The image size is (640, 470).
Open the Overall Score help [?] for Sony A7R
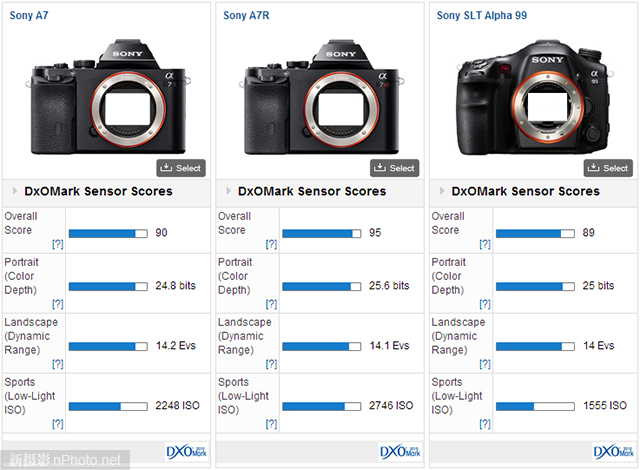pyautogui.click(x=271, y=244)
